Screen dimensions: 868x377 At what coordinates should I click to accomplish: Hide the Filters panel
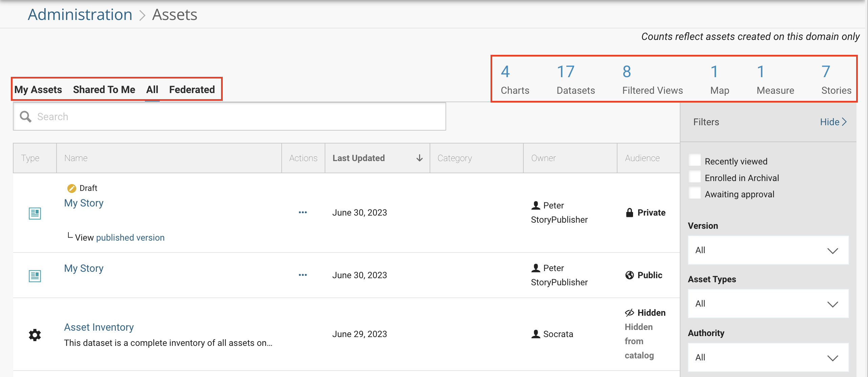833,122
